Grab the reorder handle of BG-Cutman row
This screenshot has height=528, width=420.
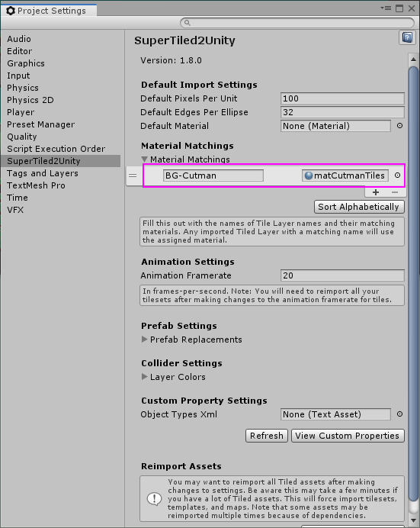point(133,175)
